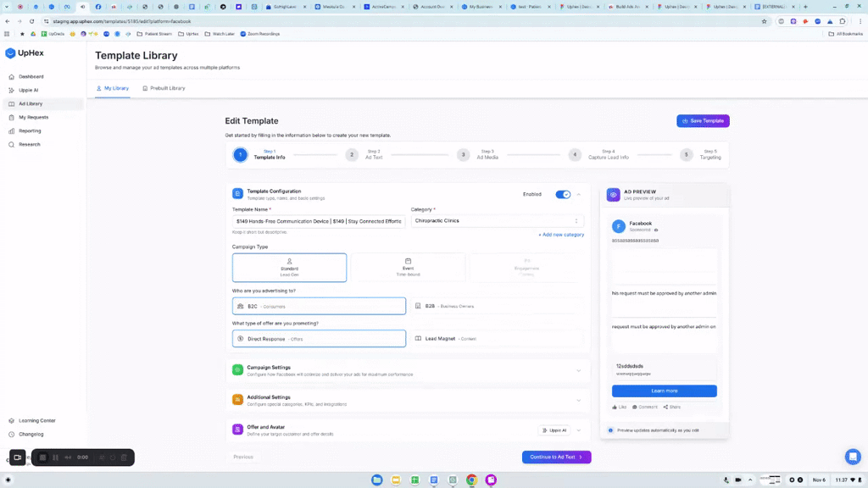Delete the recording with trash icon
868x488 pixels.
point(124,457)
